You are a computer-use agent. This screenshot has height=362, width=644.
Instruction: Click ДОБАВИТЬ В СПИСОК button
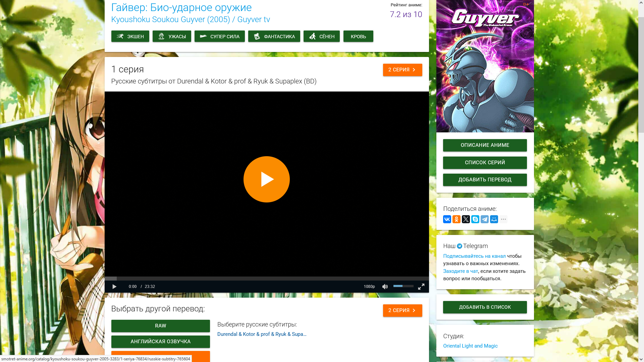485,307
